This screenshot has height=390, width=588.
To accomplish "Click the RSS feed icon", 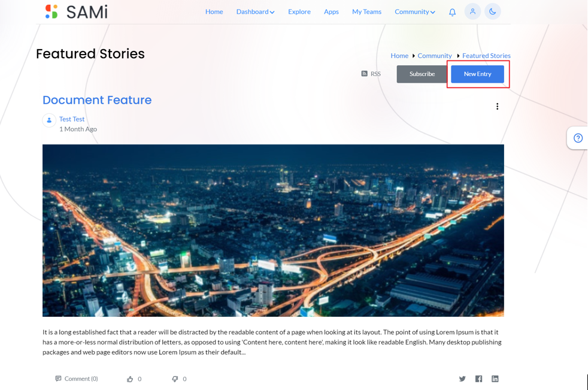I will point(364,74).
